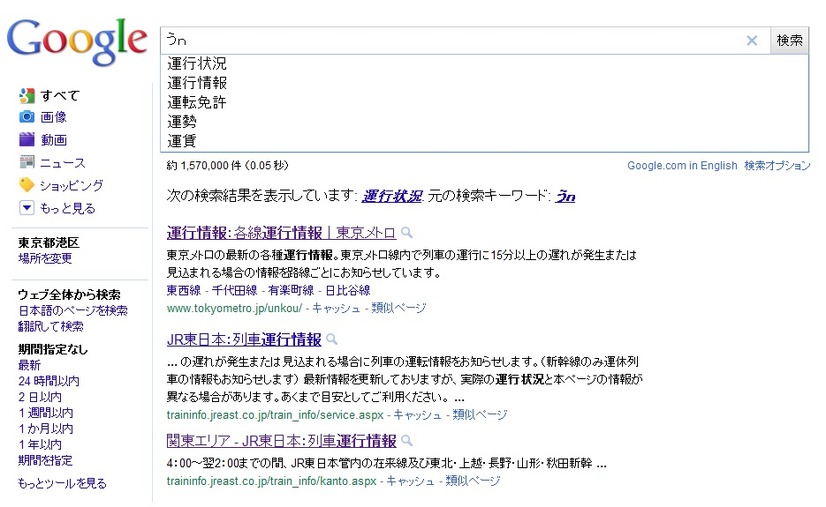
Task: Click preview magnifier beside JR東日本:列車運行情報
Action: (x=332, y=339)
